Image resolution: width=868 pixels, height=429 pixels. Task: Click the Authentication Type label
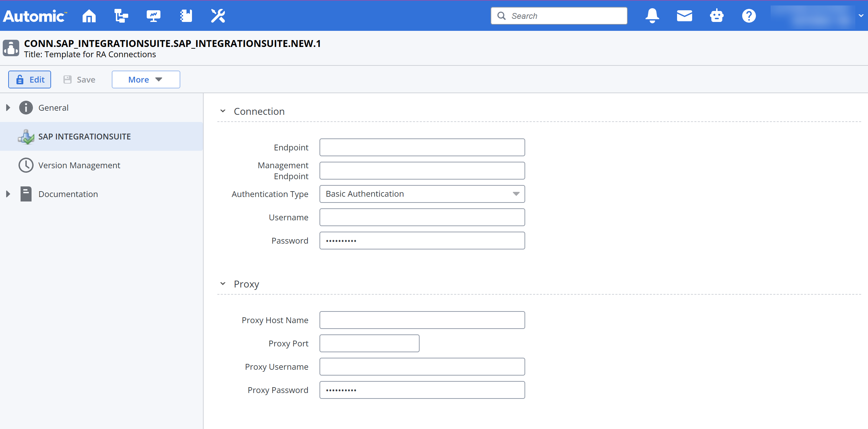click(270, 194)
